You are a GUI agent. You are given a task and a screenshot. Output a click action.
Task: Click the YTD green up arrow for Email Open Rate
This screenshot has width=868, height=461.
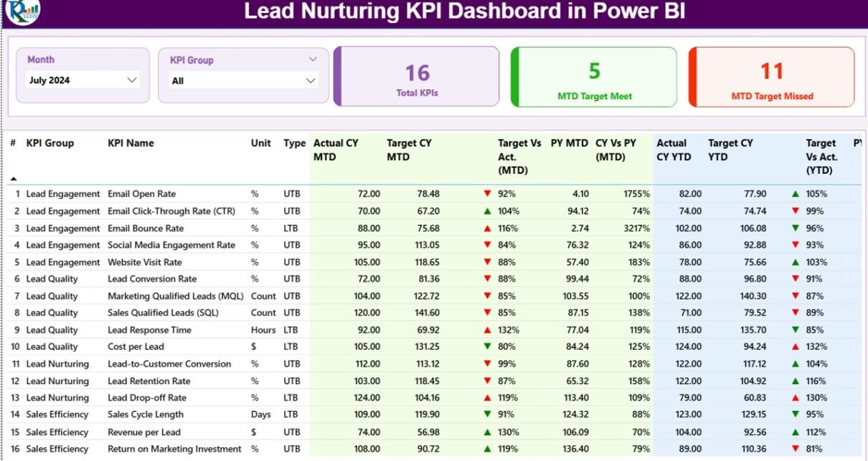point(795,194)
